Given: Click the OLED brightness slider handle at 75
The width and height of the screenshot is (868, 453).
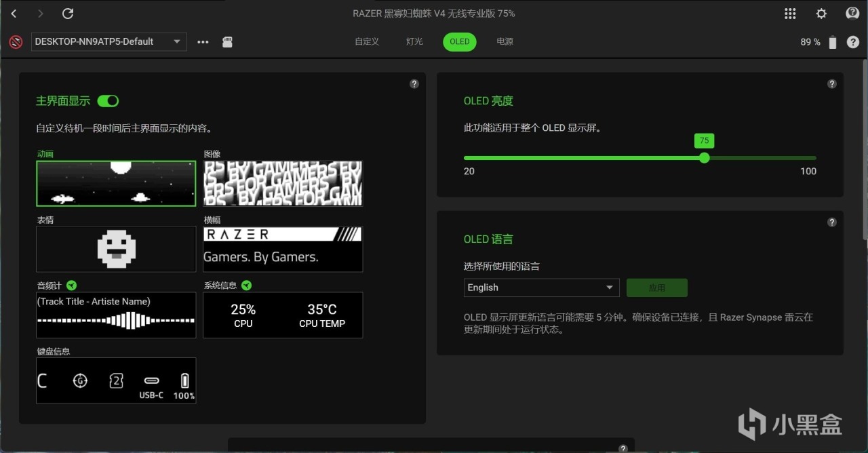Looking at the screenshot, I should (704, 157).
